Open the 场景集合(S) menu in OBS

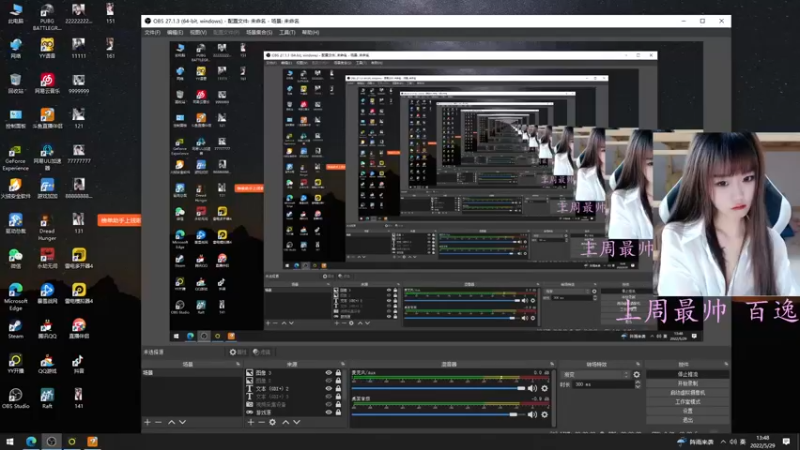259,33
